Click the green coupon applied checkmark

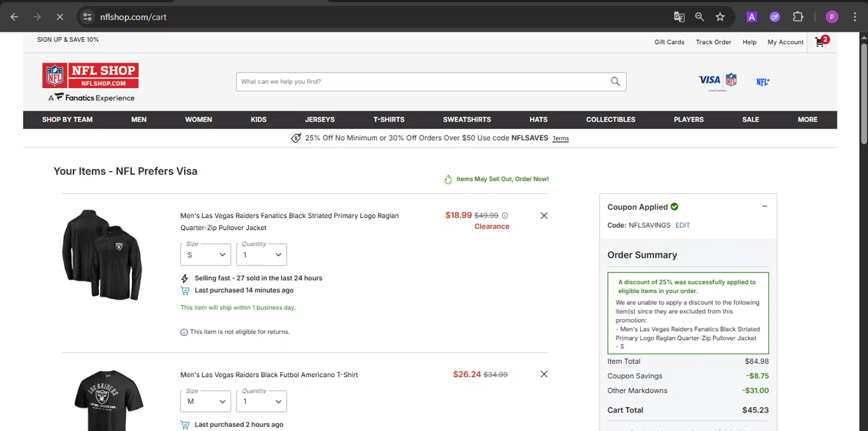tap(674, 207)
